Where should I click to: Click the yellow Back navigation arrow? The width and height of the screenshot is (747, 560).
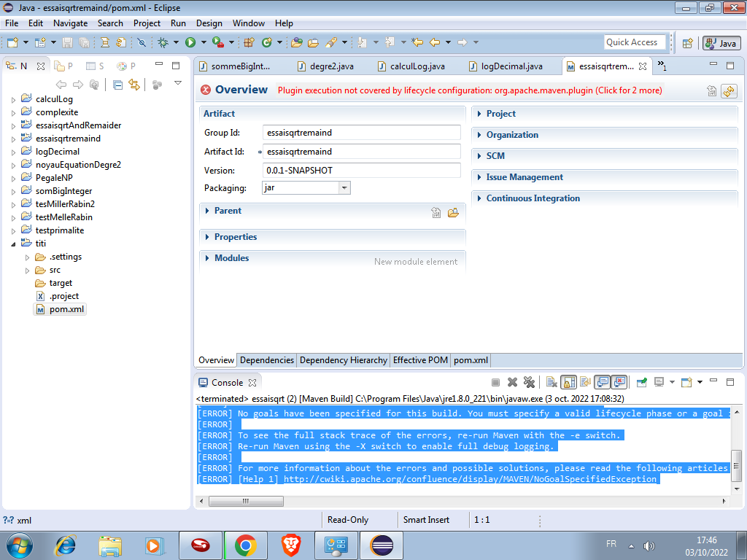pos(435,42)
